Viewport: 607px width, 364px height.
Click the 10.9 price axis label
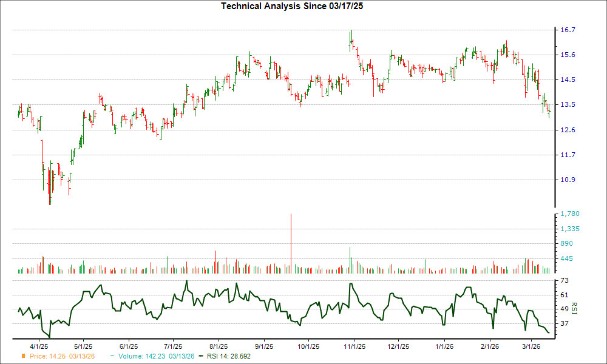tap(568, 180)
